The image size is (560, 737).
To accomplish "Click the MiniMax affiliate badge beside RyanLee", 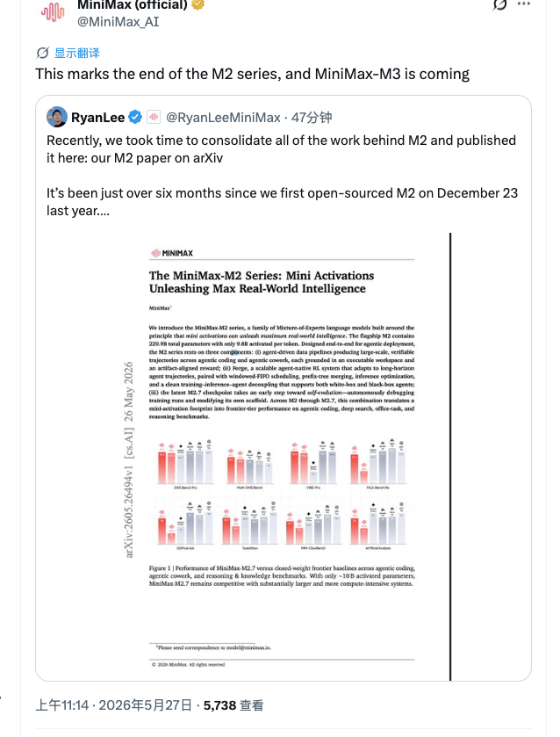I will (154, 117).
